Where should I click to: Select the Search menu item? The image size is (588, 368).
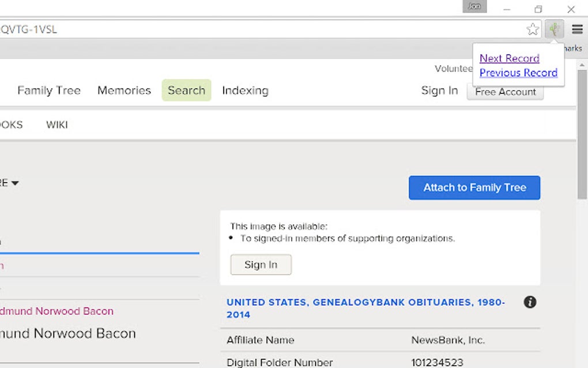(x=186, y=91)
